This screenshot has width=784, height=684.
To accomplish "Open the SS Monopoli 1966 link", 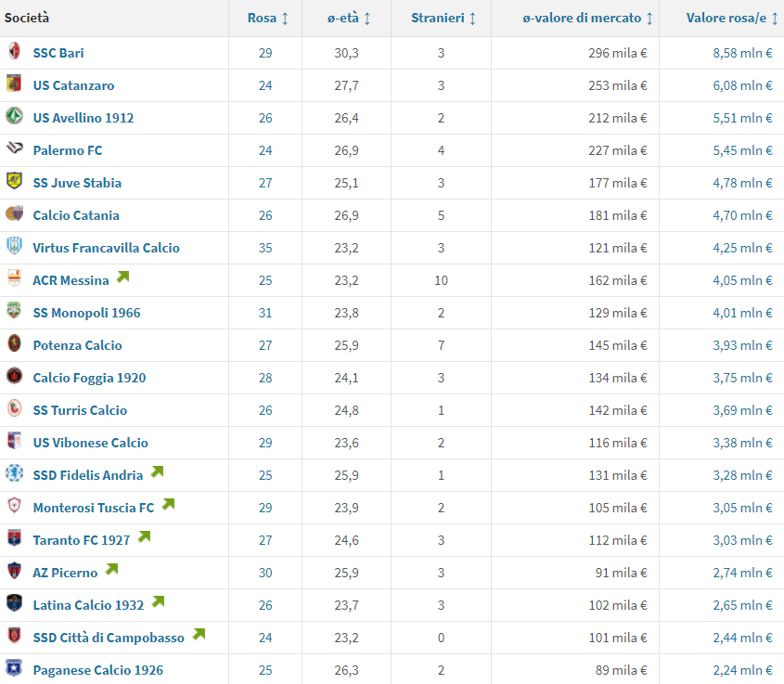I will [86, 313].
